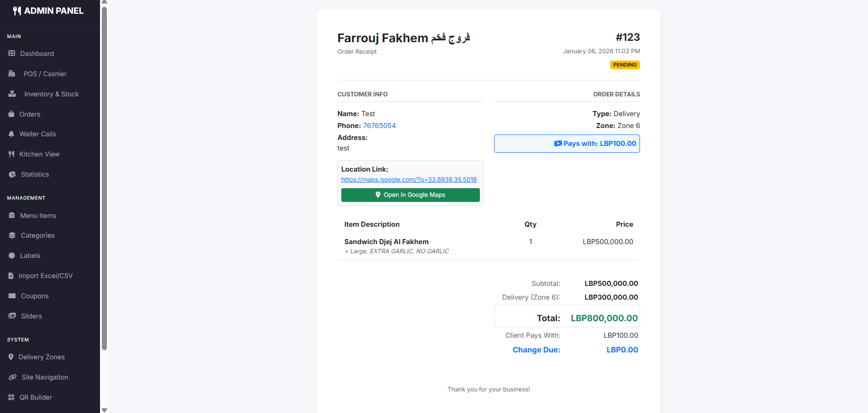Go to Menu Items in Management
Screen dimensions: 868x413
tap(38, 216)
